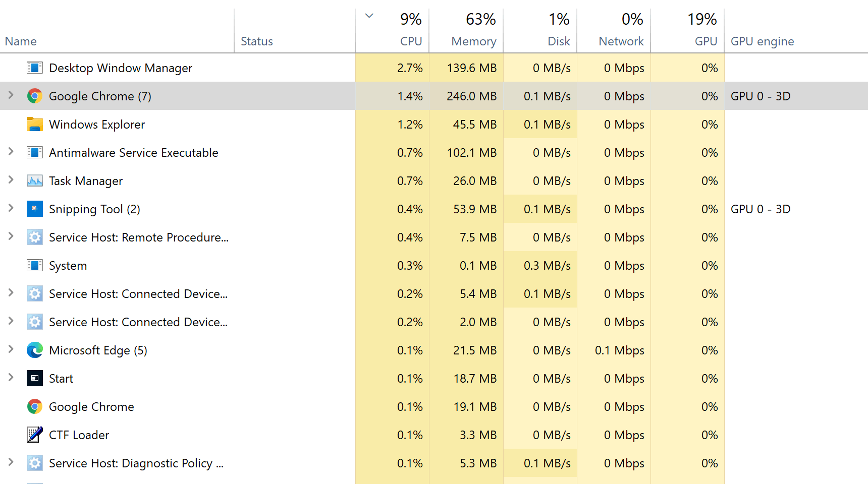
Task: Click the 53.9 MB memory value
Action: 475,209
